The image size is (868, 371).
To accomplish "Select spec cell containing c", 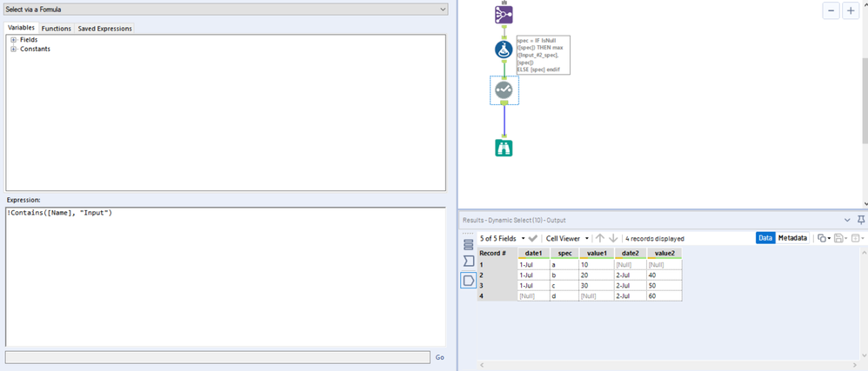I will click(x=564, y=285).
